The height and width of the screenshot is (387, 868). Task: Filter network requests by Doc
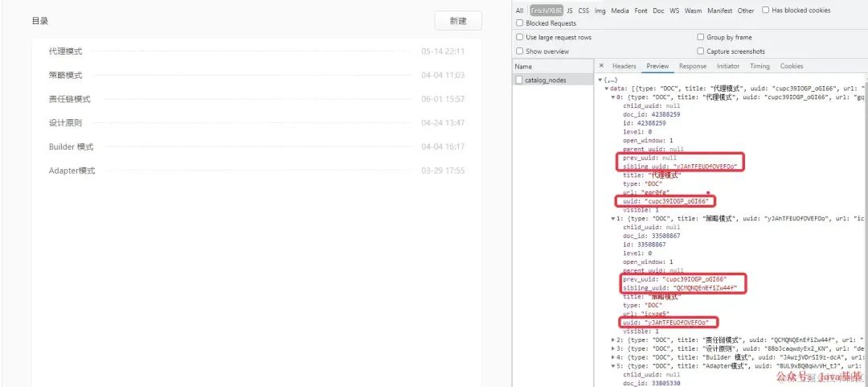click(658, 10)
